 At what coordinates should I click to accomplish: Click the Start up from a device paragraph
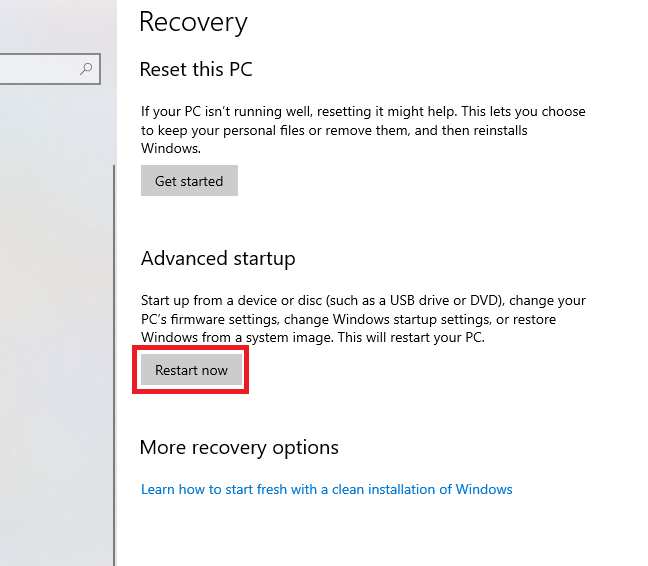click(363, 319)
